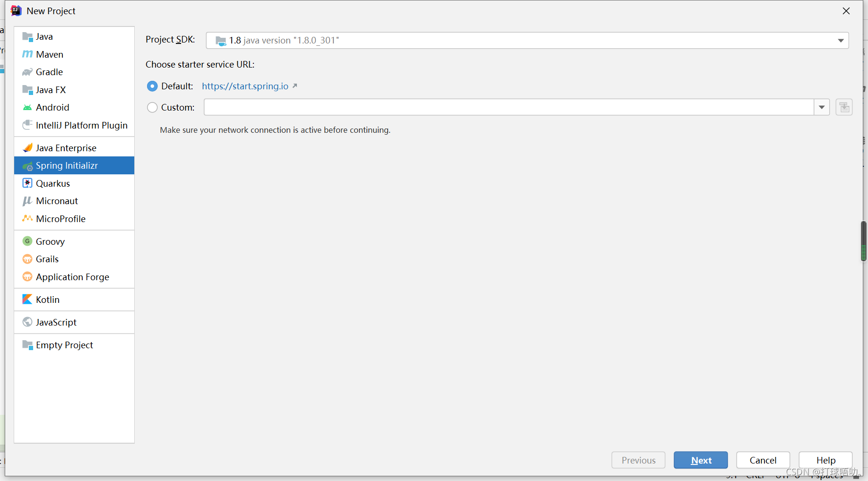The image size is (868, 481).
Task: Choose the MicroProfile project type
Action: coord(60,219)
